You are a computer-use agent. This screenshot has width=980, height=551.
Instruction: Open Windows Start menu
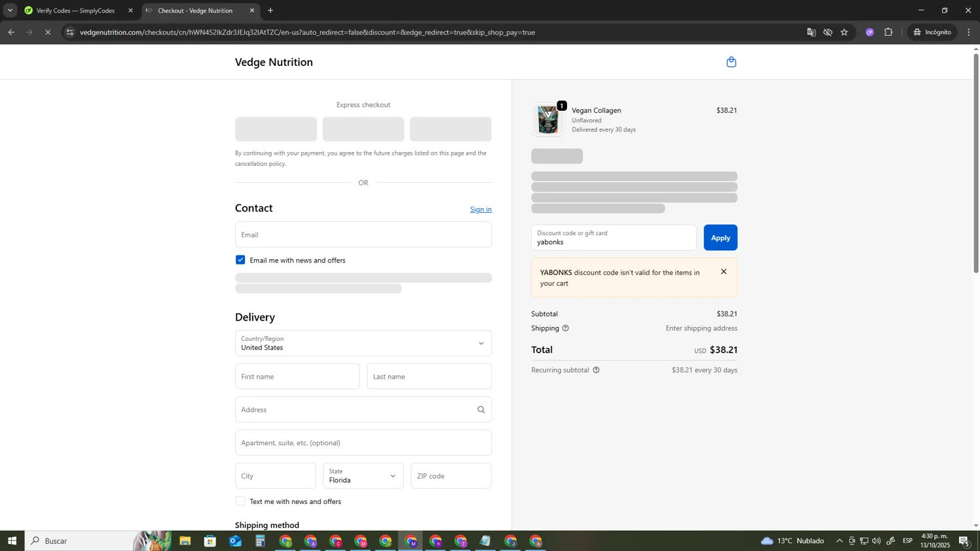coord(12,541)
